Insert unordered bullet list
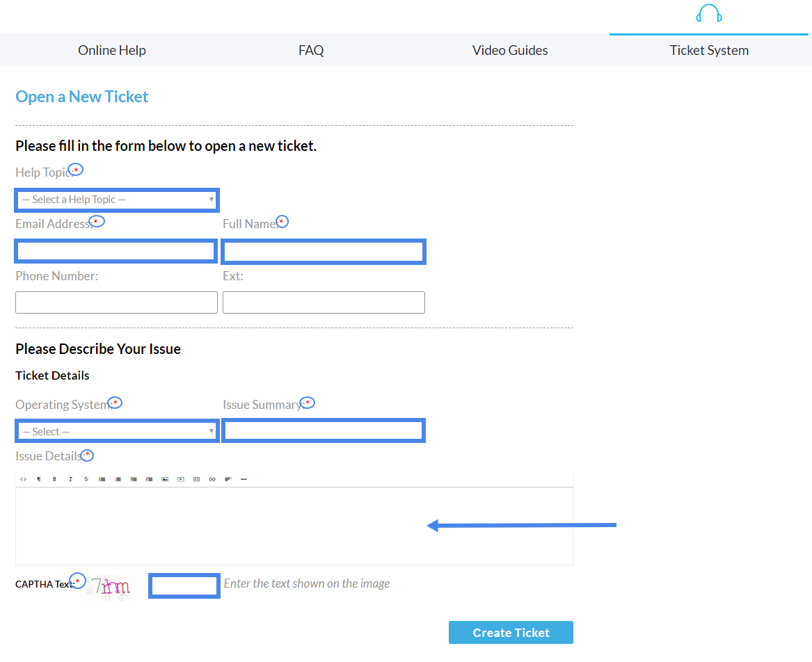 pos(102,479)
